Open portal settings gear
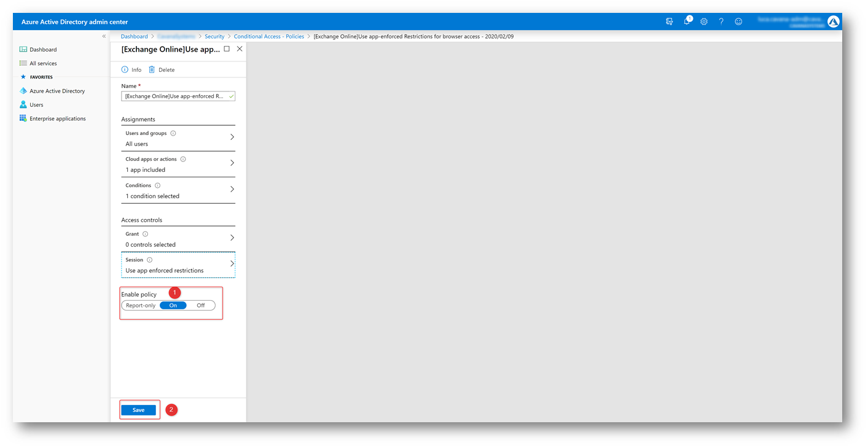 point(704,21)
